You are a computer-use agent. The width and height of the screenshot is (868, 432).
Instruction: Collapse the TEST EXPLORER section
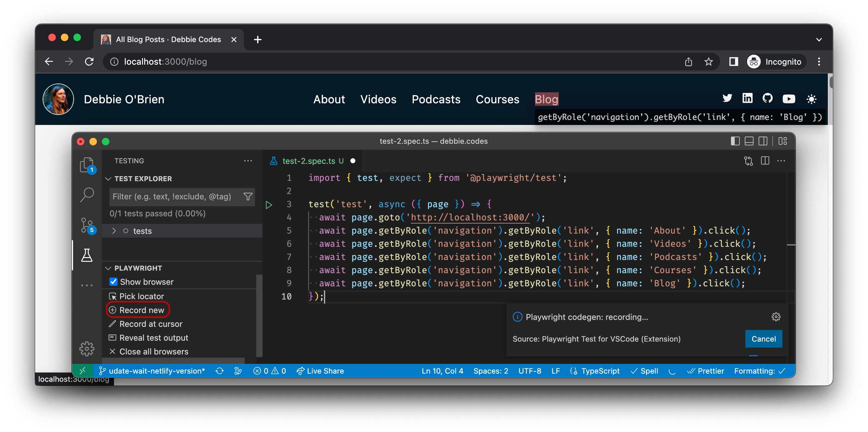click(108, 179)
